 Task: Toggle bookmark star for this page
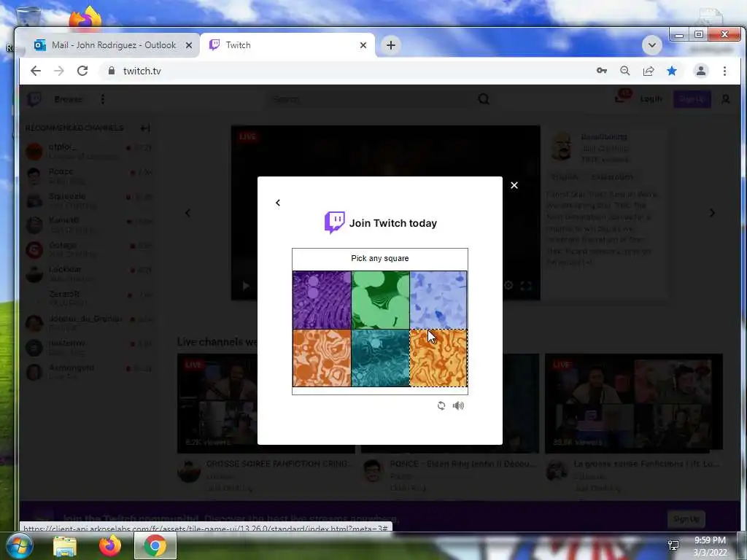(672, 71)
